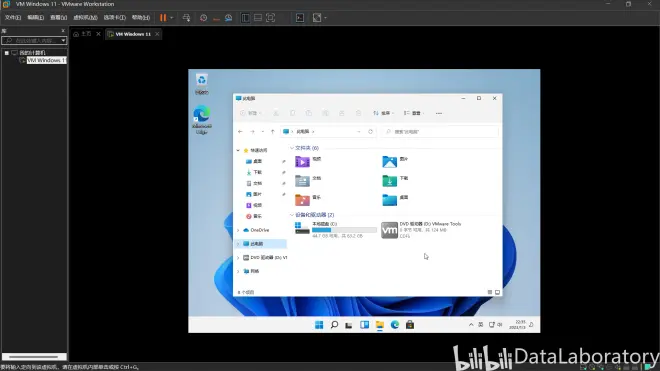Show hidden tray icons chevron
Image resolution: width=660 pixels, height=371 pixels.
point(471,325)
